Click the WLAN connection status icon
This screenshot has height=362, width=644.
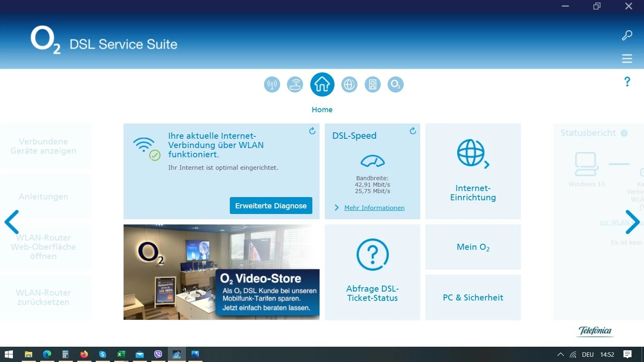click(x=147, y=149)
